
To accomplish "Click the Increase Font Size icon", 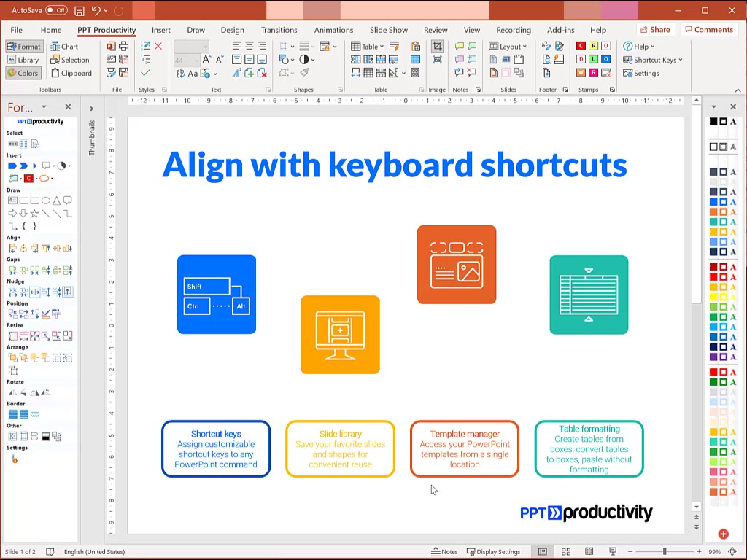I will (x=206, y=60).
